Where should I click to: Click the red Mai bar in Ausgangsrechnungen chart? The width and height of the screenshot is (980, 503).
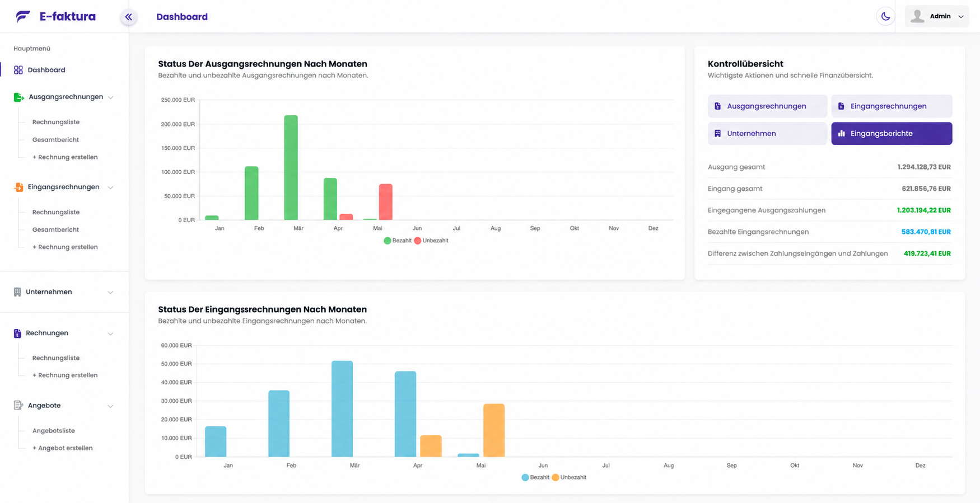coord(386,202)
